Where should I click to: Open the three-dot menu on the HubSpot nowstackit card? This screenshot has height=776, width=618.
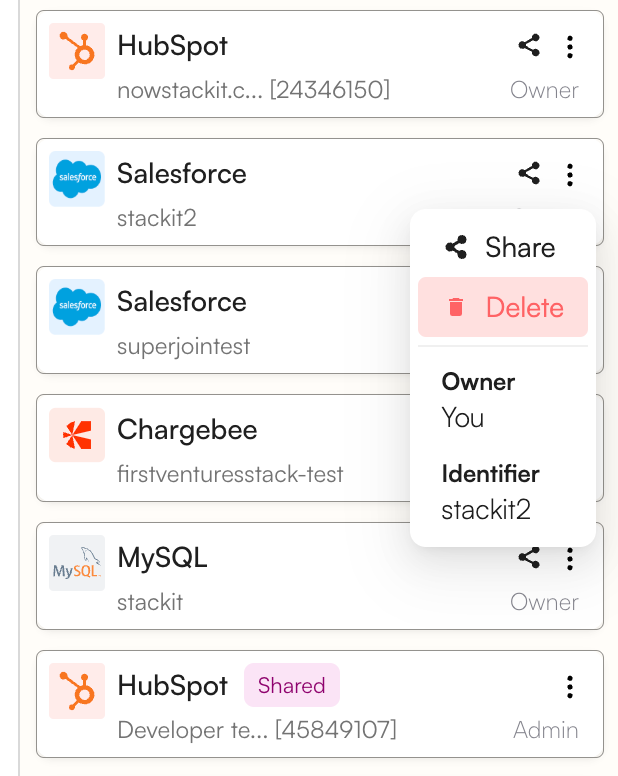(x=570, y=47)
